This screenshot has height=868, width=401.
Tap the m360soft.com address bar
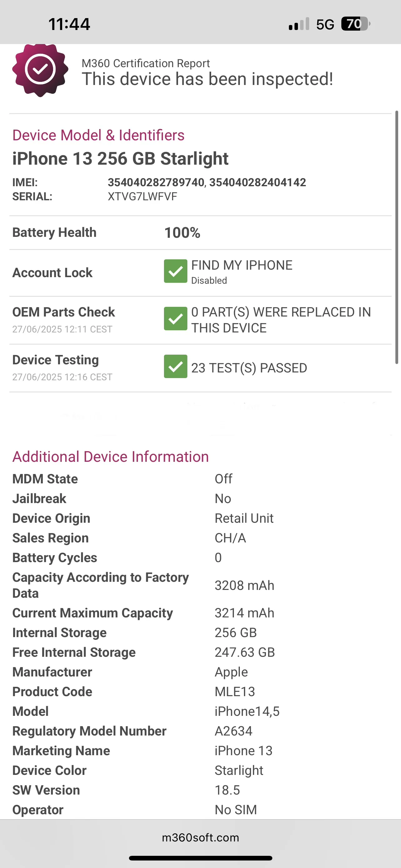(x=200, y=838)
